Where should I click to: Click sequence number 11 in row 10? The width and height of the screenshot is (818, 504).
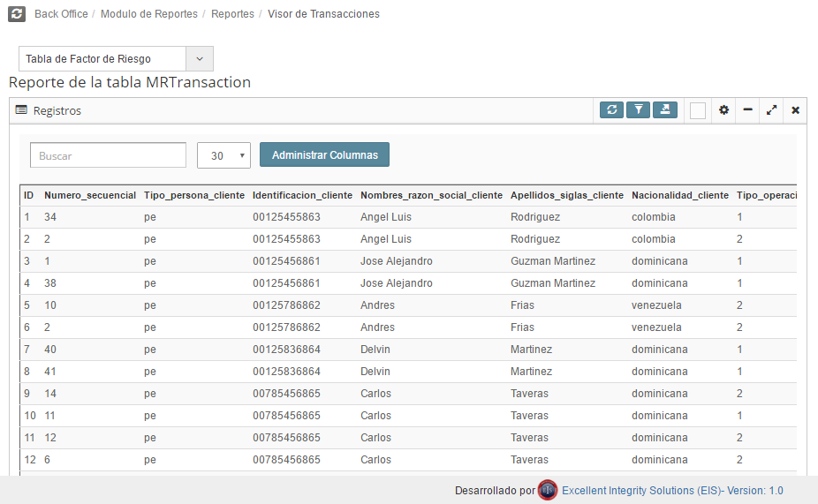click(x=49, y=416)
